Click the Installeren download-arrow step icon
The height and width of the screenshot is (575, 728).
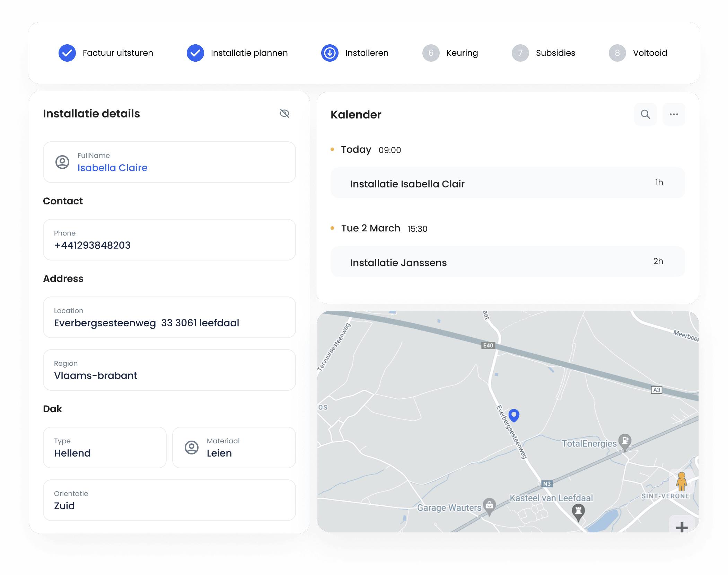click(330, 53)
